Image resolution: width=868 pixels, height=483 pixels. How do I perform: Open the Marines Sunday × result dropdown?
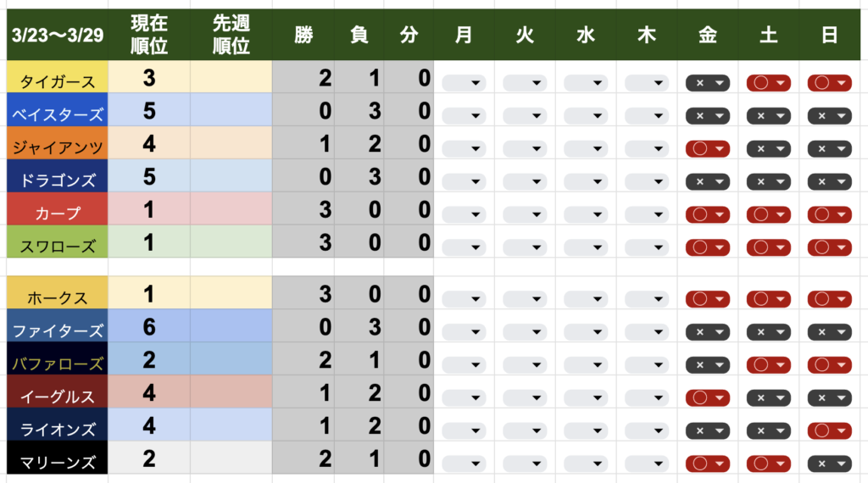tap(830, 464)
